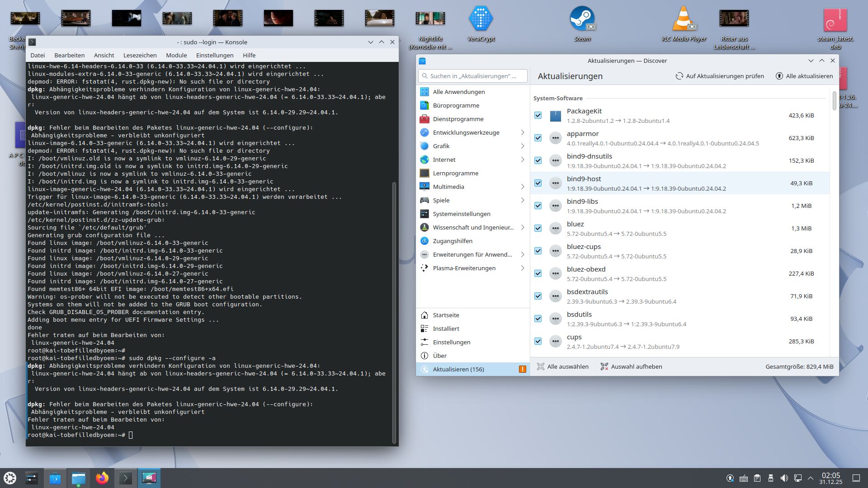Viewport: 868px width, 488px height.
Task: Launch Steam from the desktop icon
Action: pos(582,19)
